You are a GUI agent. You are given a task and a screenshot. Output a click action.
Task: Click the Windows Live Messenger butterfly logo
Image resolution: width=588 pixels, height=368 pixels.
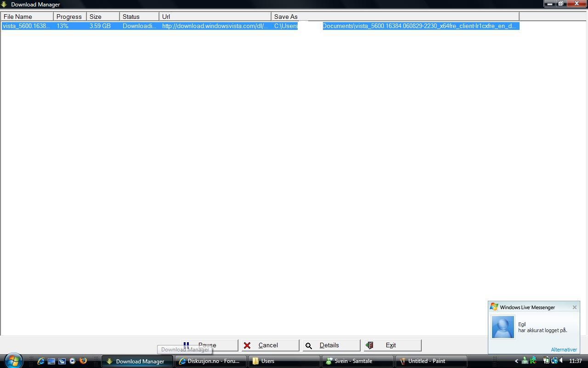pos(494,307)
